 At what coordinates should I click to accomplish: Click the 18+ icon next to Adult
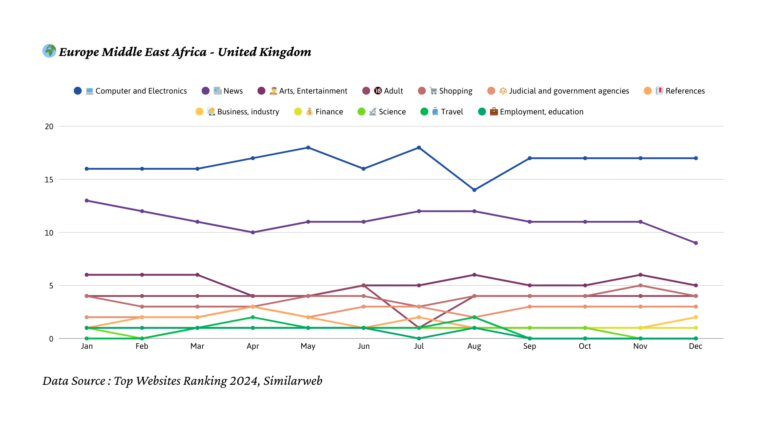pyautogui.click(x=373, y=91)
